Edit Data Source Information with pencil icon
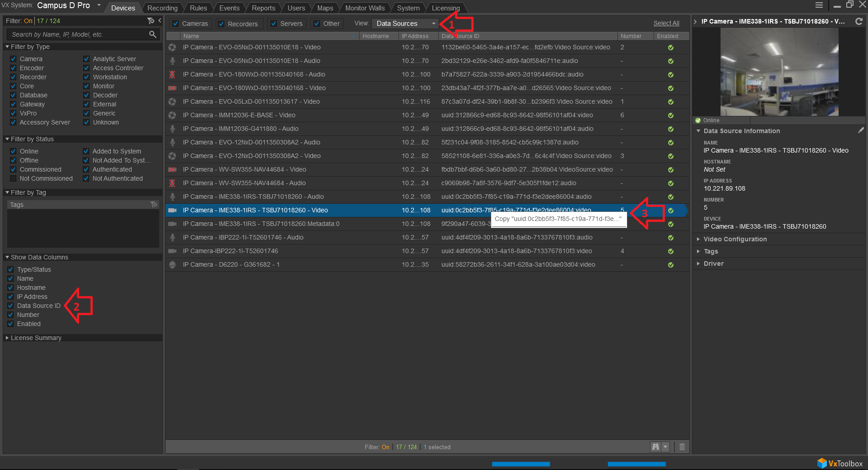 pyautogui.click(x=861, y=130)
